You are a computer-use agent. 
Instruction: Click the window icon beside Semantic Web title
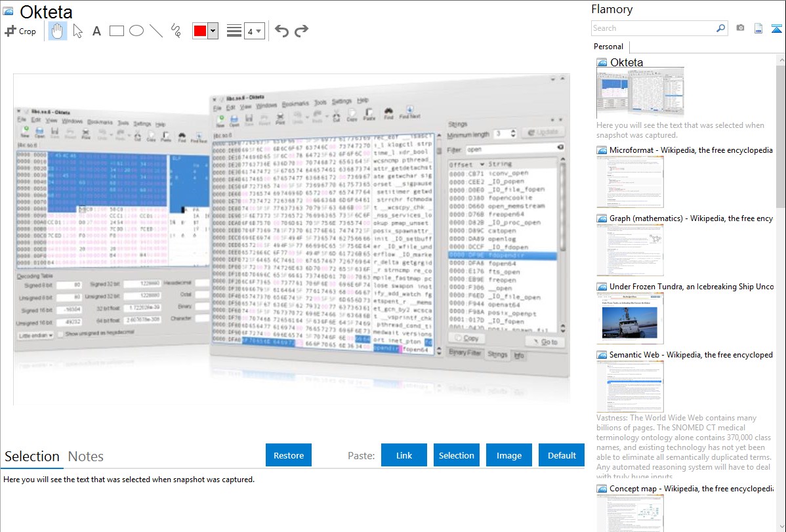pos(602,354)
